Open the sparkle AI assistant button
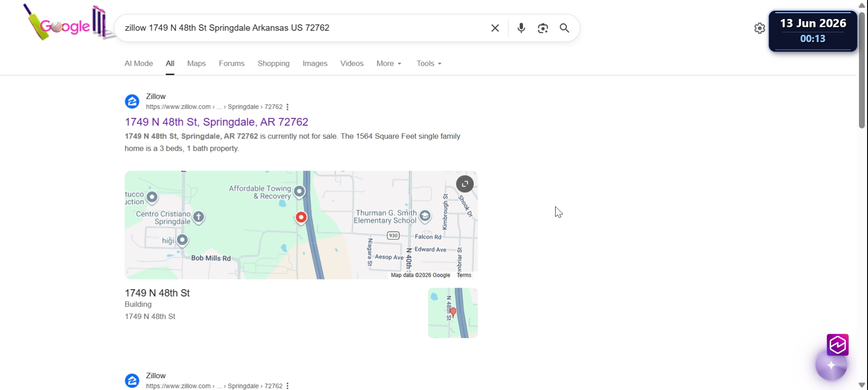 tap(831, 365)
